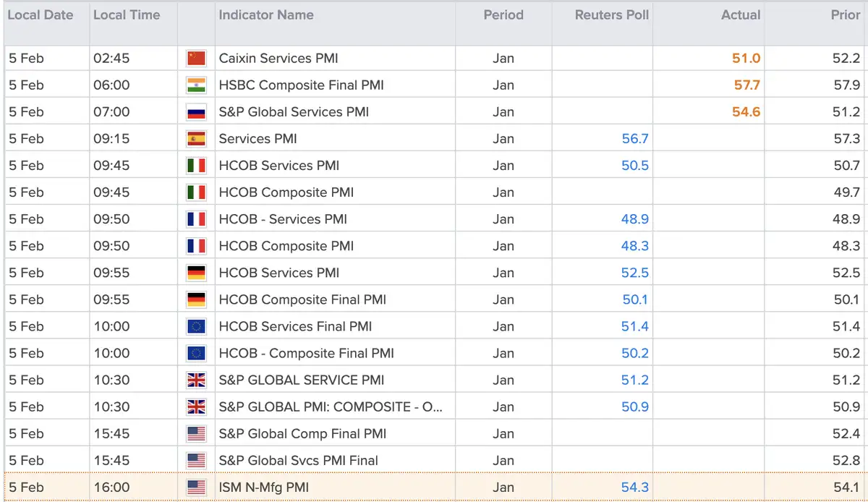The image size is (868, 502).
Task: Click UK flag icon beside S&P GLOBAL PMI: COMPOSITE
Action: [x=196, y=407]
